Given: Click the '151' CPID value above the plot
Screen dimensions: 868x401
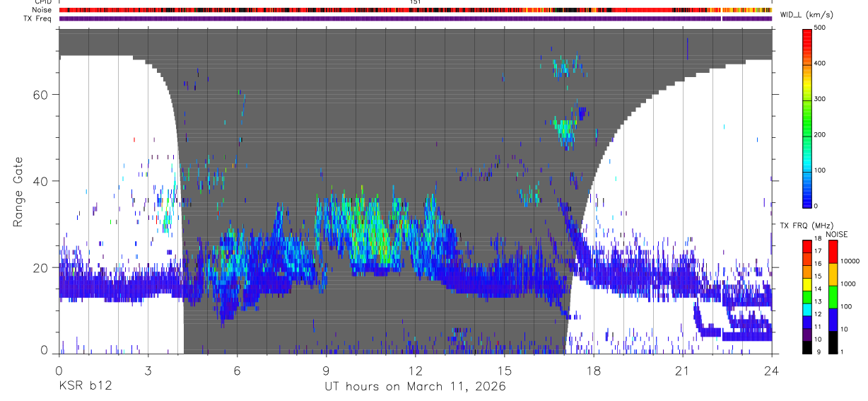Looking at the screenshot, I should [416, 2].
